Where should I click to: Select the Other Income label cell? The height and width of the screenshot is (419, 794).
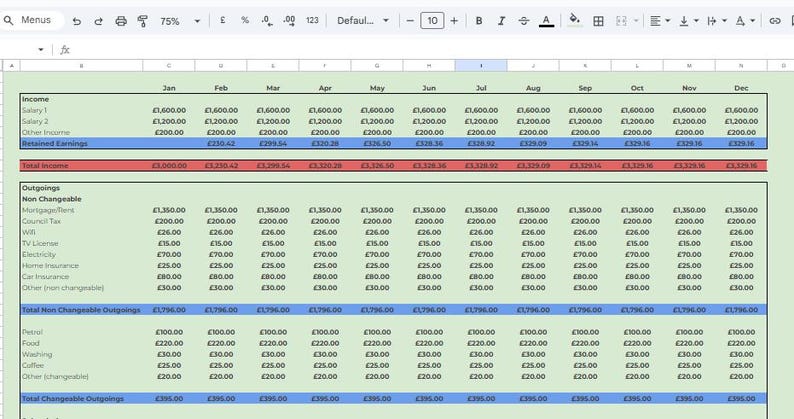pos(82,132)
